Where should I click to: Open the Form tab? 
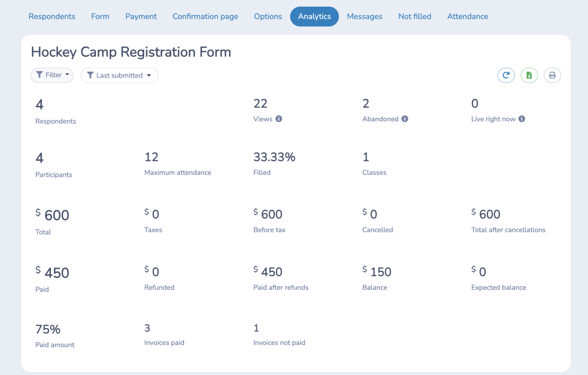100,16
